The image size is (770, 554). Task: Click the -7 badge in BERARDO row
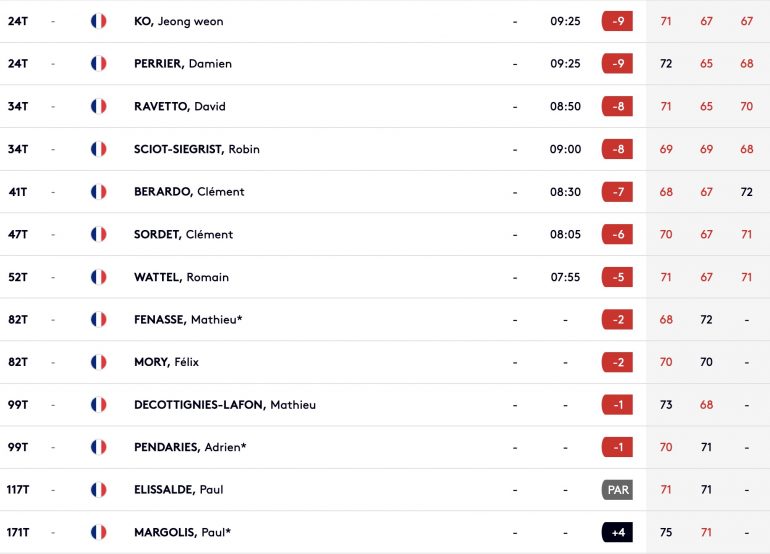617,192
